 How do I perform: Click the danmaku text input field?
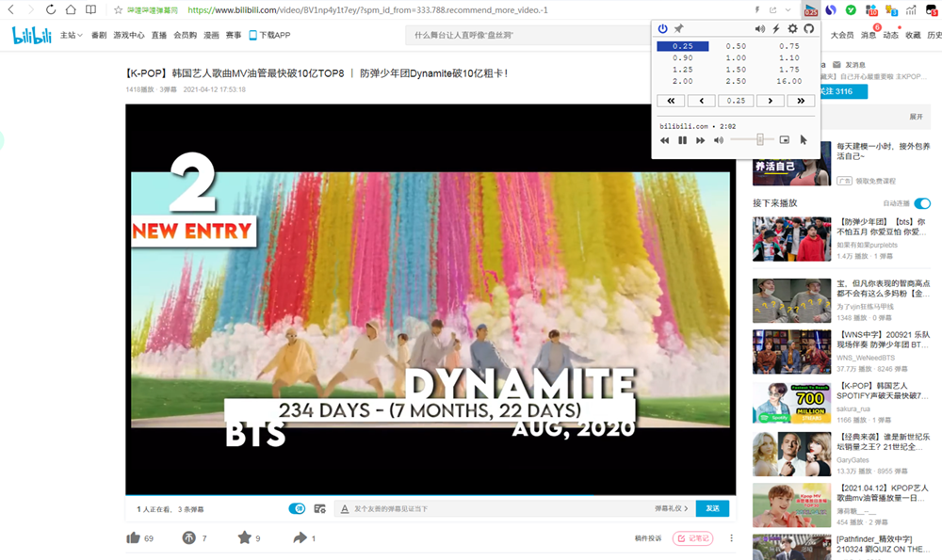coord(493,509)
